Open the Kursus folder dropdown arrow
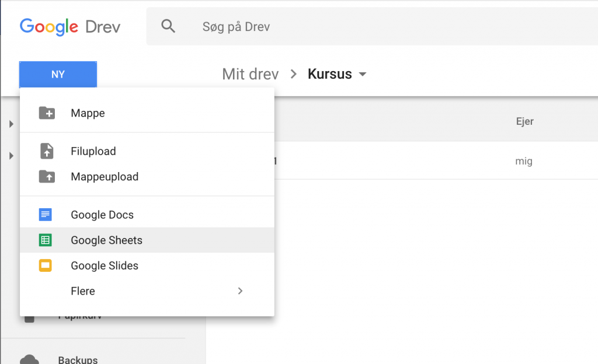Image resolution: width=598 pixels, height=364 pixels. pyautogui.click(x=363, y=74)
